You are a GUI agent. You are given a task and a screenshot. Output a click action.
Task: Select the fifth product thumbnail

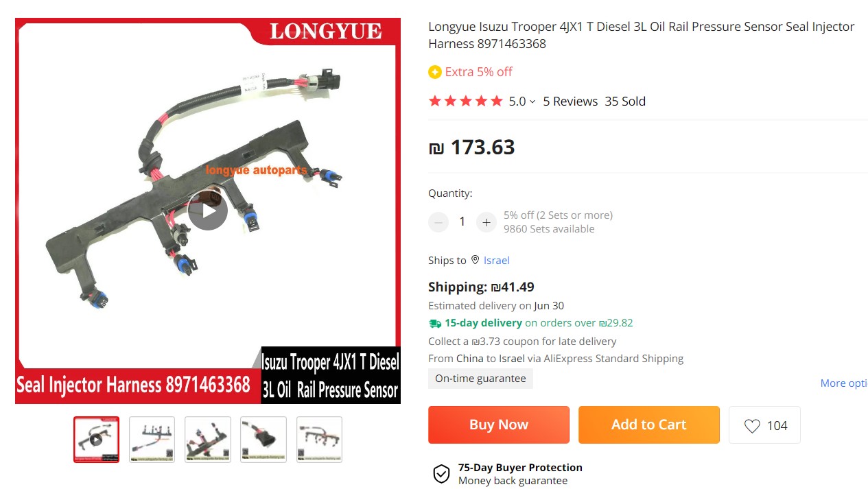(x=319, y=440)
